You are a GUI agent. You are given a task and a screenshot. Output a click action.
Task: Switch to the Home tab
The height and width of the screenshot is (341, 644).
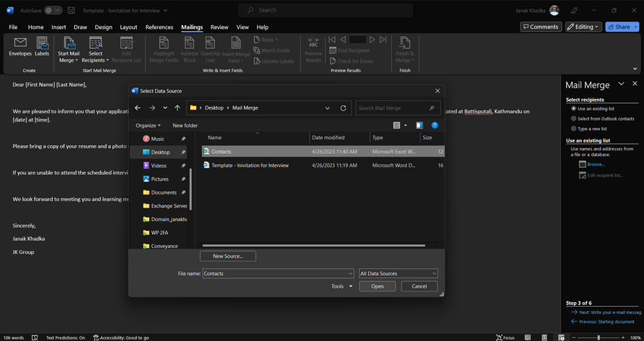pos(36,27)
